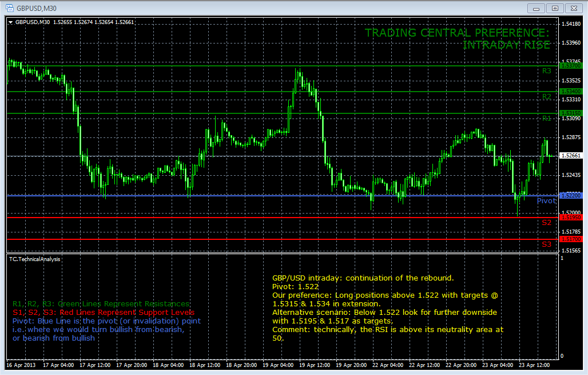
Task: Click the green 1.53700 price tag
Action: (x=571, y=66)
